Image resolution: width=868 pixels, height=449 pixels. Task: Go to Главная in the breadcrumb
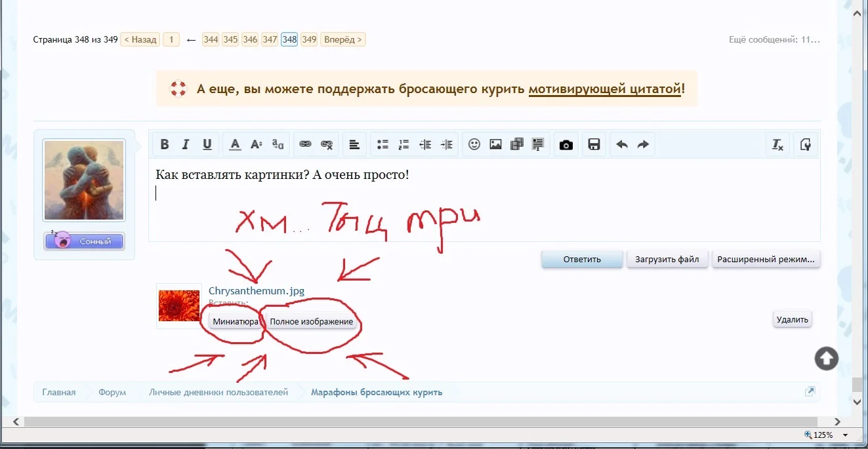tap(59, 392)
